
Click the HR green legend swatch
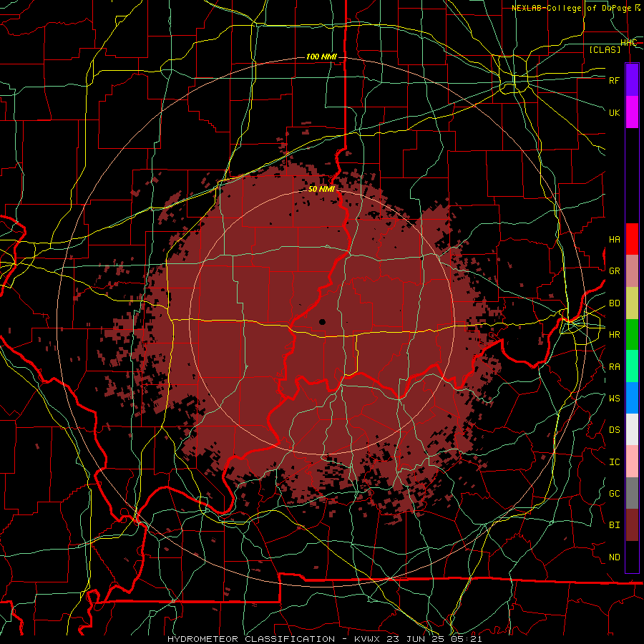point(632,335)
